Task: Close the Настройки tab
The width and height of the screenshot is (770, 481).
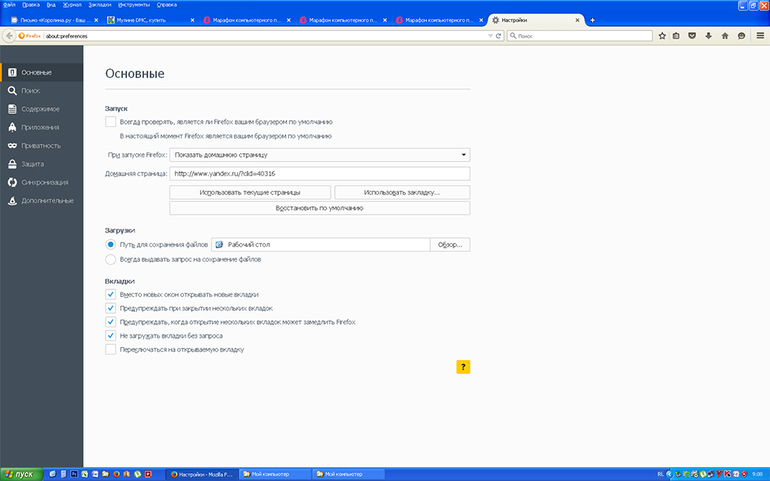Action: [x=578, y=20]
